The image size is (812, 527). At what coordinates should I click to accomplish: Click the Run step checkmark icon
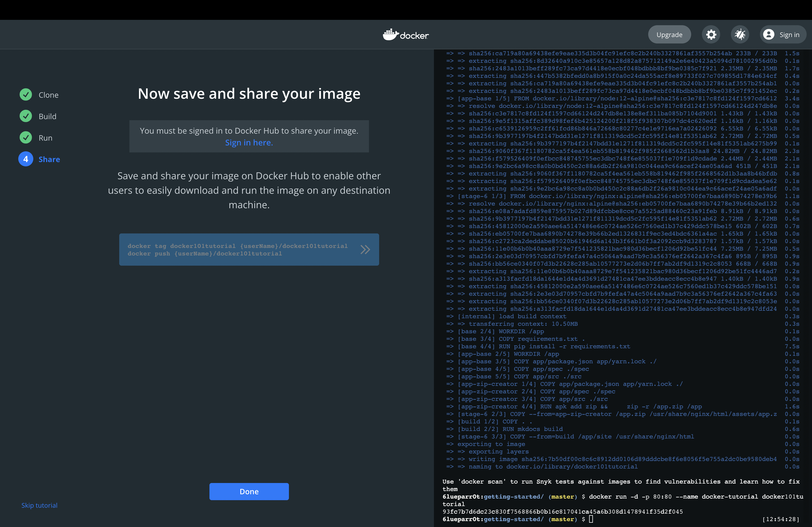[x=26, y=138]
